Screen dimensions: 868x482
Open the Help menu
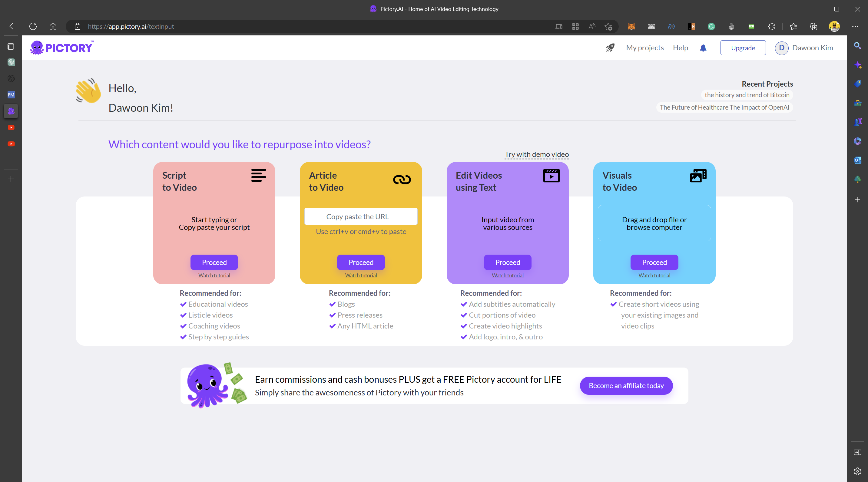pos(680,48)
